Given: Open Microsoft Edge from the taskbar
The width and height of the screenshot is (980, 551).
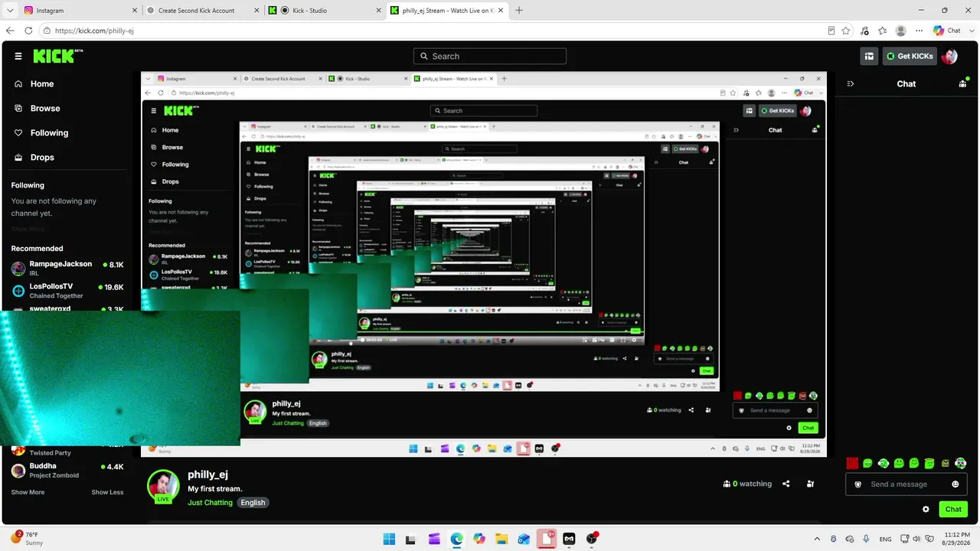Looking at the screenshot, I should 456,538.
